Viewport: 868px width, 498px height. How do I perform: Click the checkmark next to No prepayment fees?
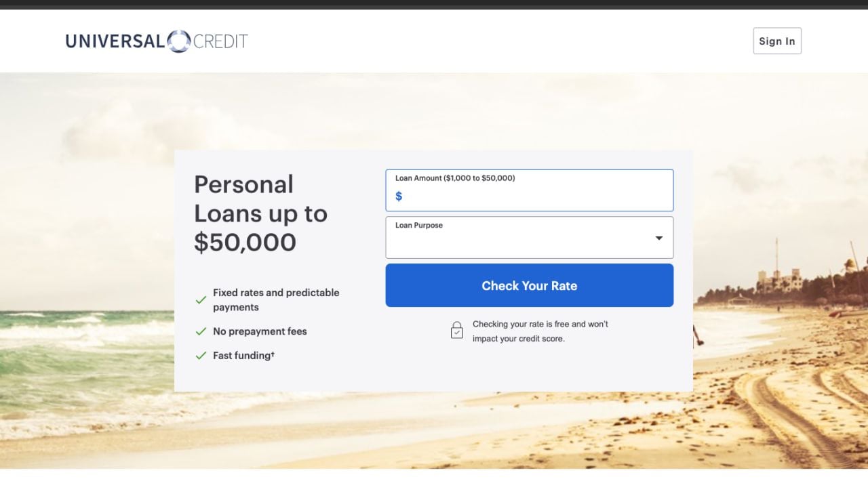click(201, 331)
